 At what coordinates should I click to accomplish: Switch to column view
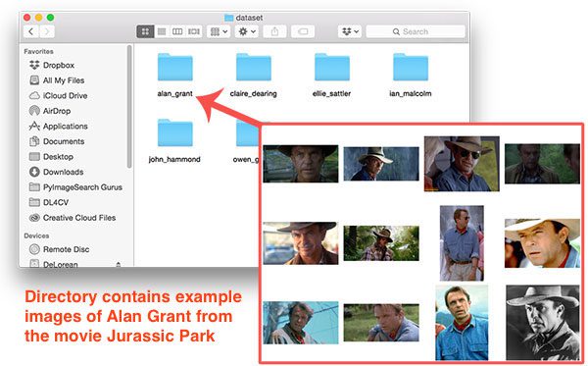coord(177,31)
